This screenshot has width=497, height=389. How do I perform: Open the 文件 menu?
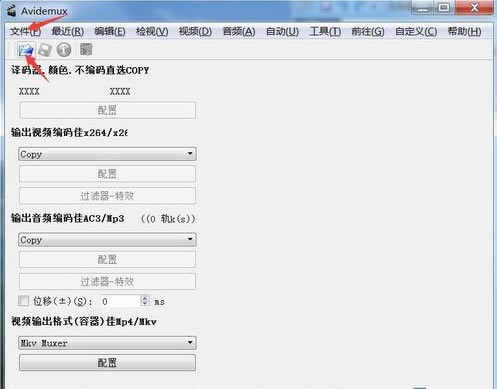pos(25,31)
